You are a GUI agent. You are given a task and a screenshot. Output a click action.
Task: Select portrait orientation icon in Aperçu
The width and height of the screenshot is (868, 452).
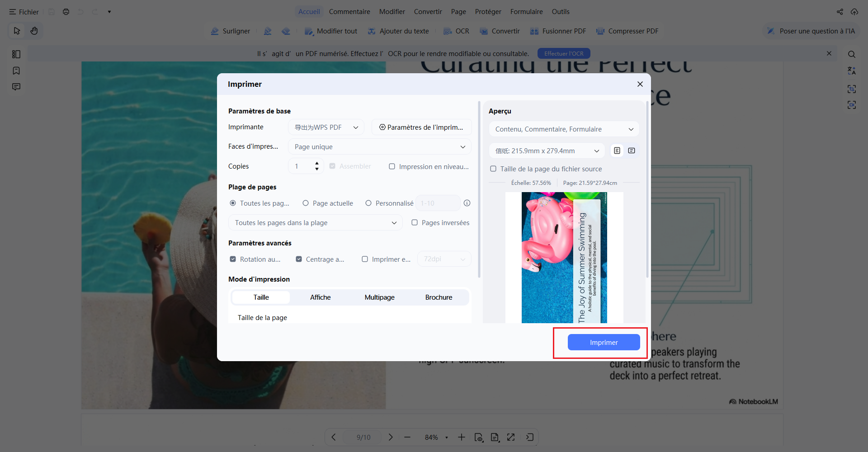(617, 151)
